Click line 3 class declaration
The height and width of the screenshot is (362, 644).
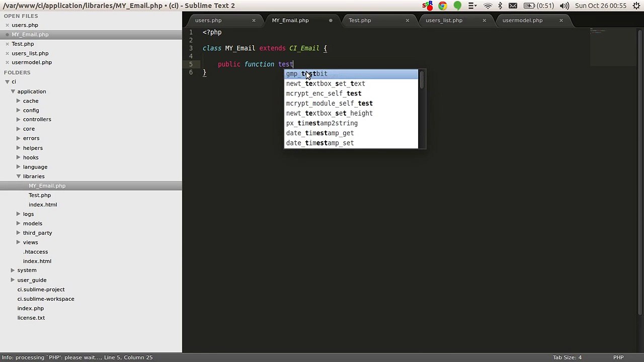click(265, 48)
